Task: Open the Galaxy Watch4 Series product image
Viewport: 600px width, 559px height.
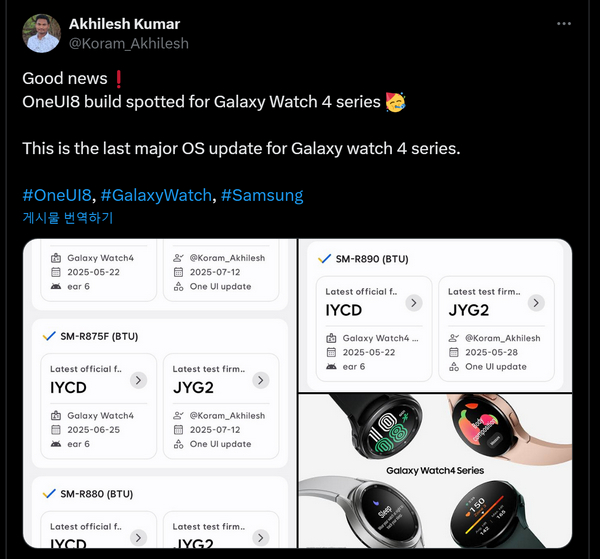Action: pos(435,471)
